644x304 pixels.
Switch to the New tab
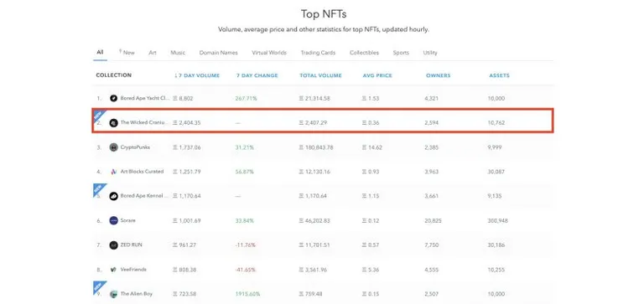coord(127,53)
